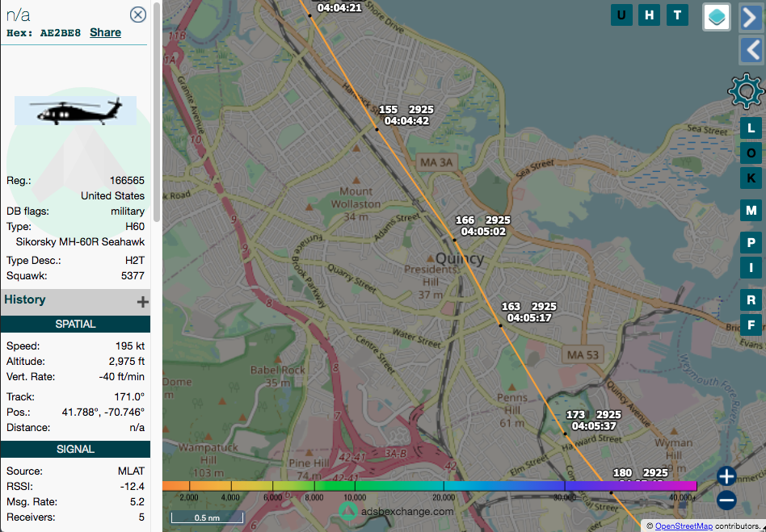Toggle the M map option
Image resolution: width=766 pixels, height=532 pixels.
751,211
